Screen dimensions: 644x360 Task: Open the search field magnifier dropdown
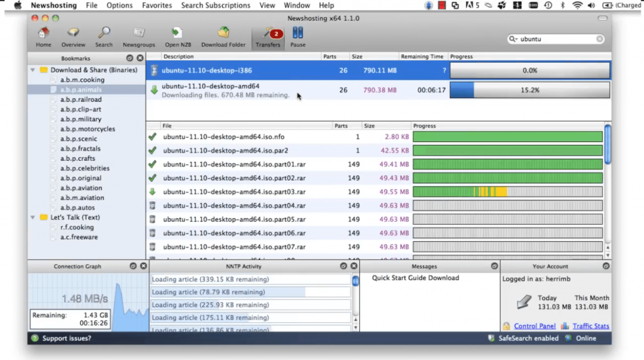[513, 39]
